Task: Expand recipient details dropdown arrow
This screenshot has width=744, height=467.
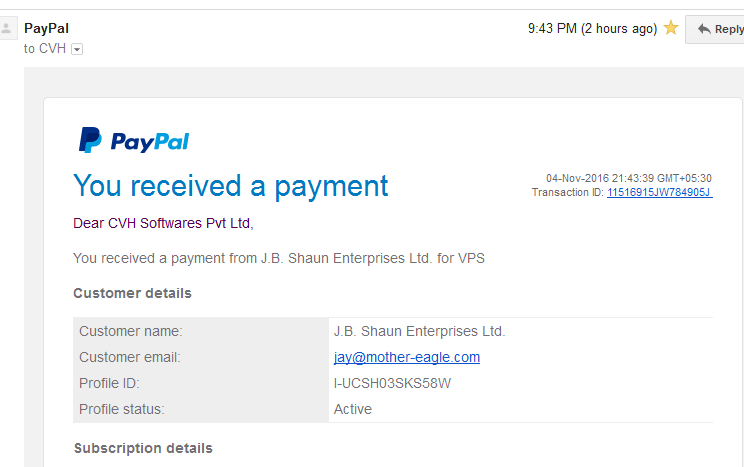Action: coord(77,49)
